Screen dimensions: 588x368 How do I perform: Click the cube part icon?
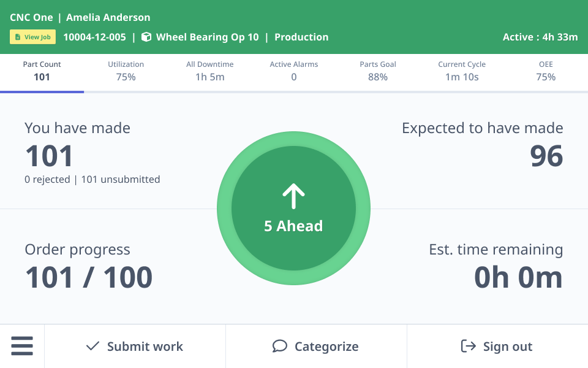click(146, 37)
